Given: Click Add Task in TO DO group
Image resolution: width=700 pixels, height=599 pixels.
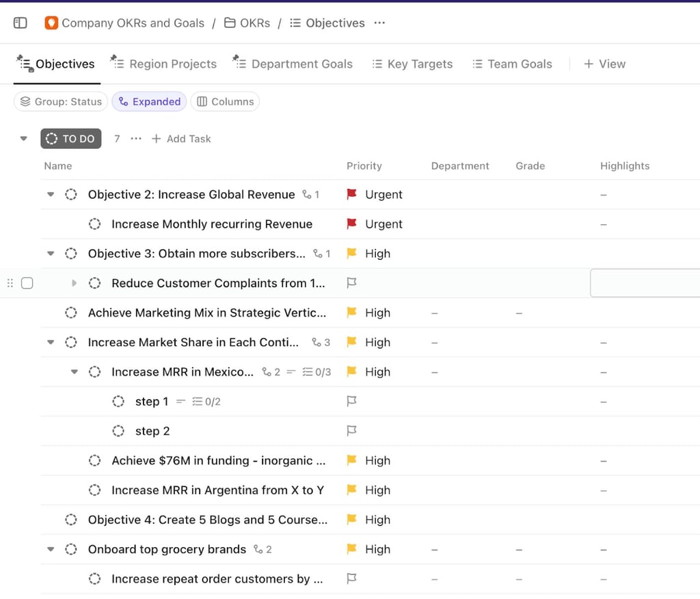Looking at the screenshot, I should point(181,139).
